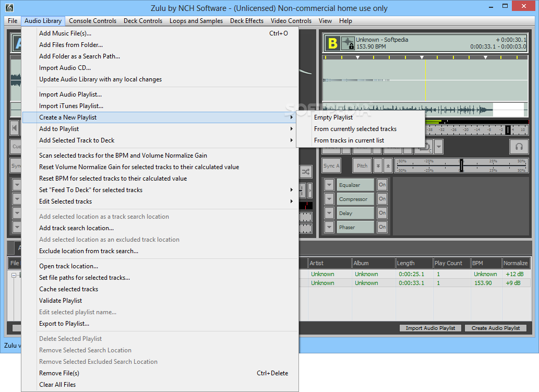Toggle headphone monitoring on deck B
Image resolution: width=539 pixels, height=392 pixels.
click(x=519, y=147)
